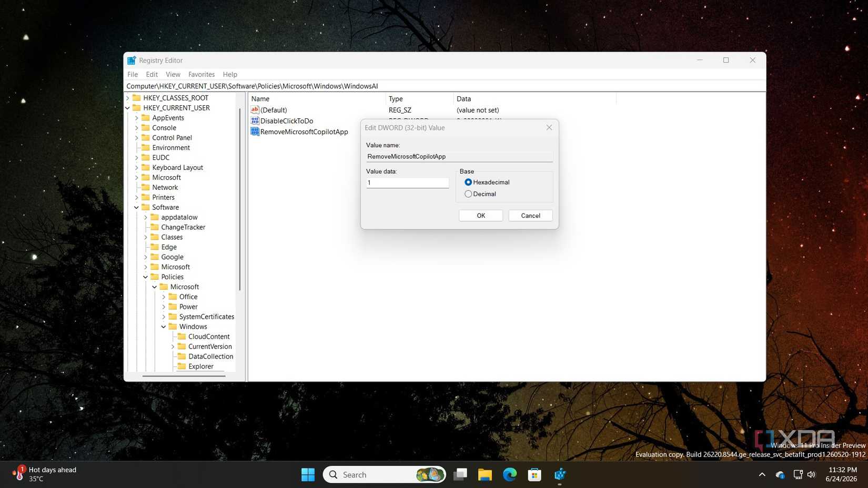Select the Edge folder icon
Viewport: 868px width, 488px height.
[155, 247]
